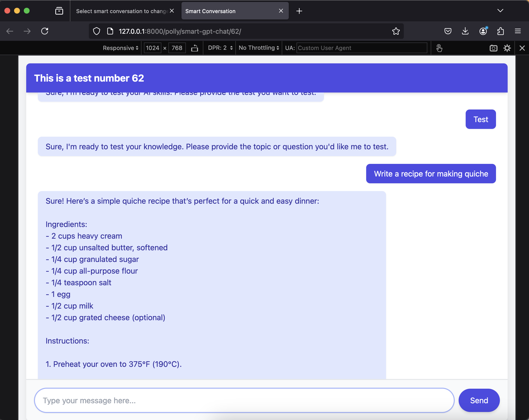Open a new tab with the plus button
This screenshot has width=529, height=420.
[x=299, y=11]
